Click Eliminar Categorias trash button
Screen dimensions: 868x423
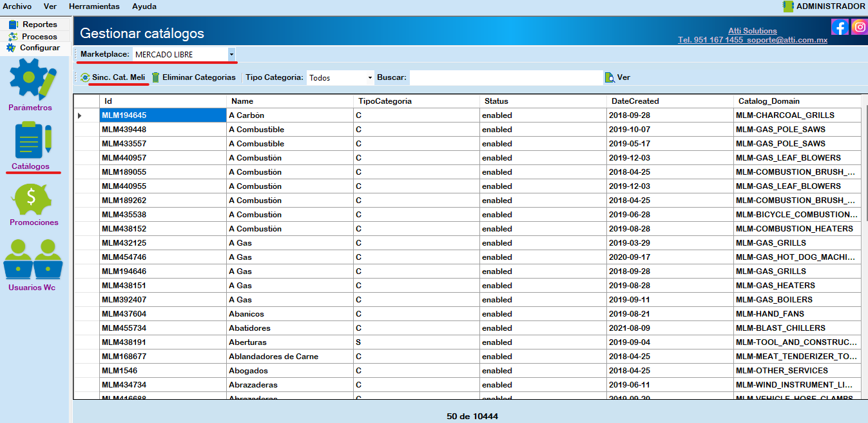click(194, 77)
